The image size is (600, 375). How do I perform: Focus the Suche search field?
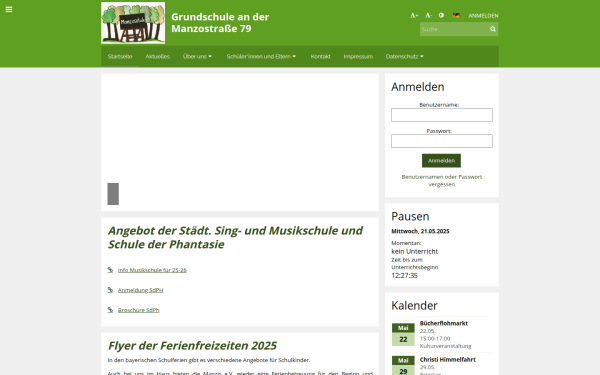453,29
